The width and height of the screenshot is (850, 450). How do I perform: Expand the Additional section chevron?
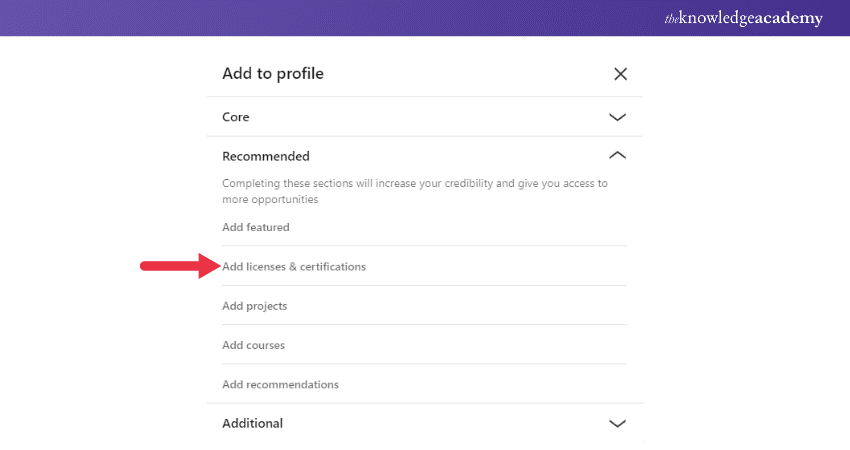point(617,423)
